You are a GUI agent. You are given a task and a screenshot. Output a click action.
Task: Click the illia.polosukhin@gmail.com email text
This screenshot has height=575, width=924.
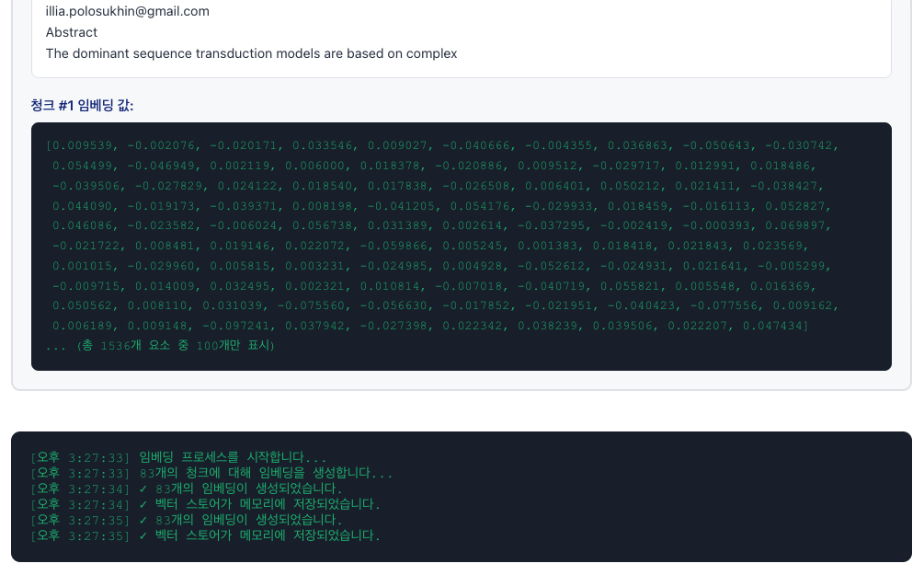[x=128, y=11]
